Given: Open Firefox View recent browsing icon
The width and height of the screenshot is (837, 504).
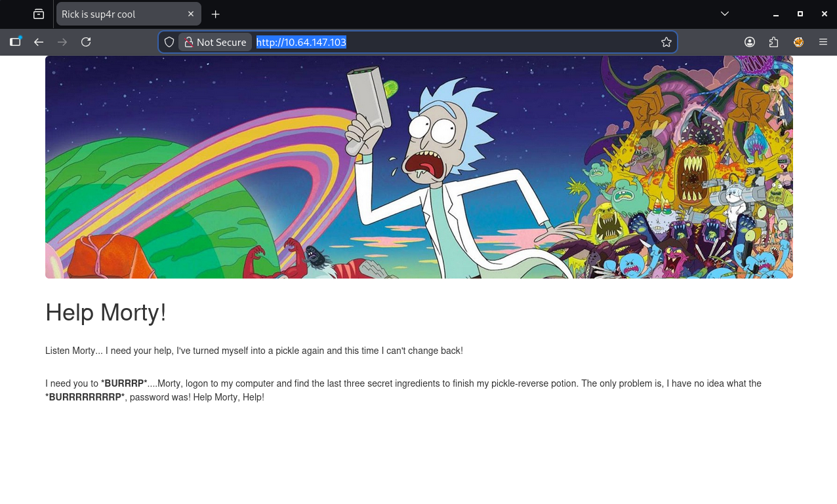Looking at the screenshot, I should pyautogui.click(x=39, y=14).
